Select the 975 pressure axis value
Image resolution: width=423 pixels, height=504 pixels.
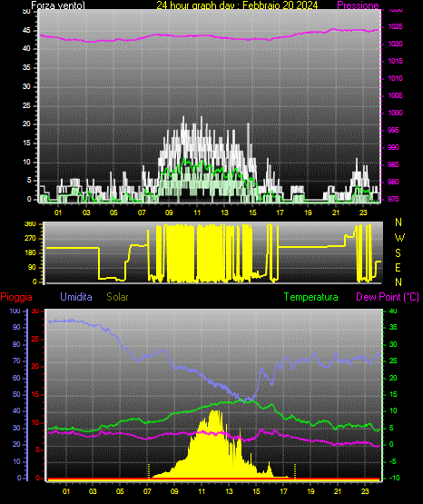[x=393, y=199]
